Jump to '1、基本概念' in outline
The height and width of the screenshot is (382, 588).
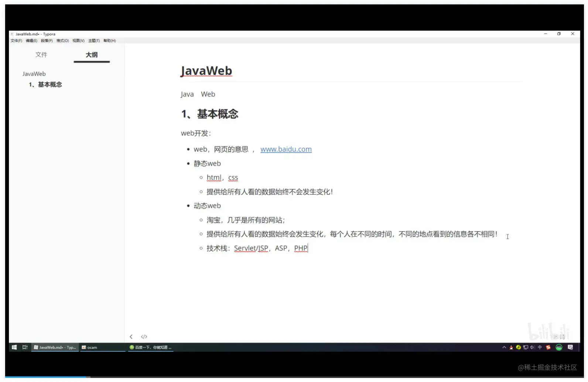[45, 85]
